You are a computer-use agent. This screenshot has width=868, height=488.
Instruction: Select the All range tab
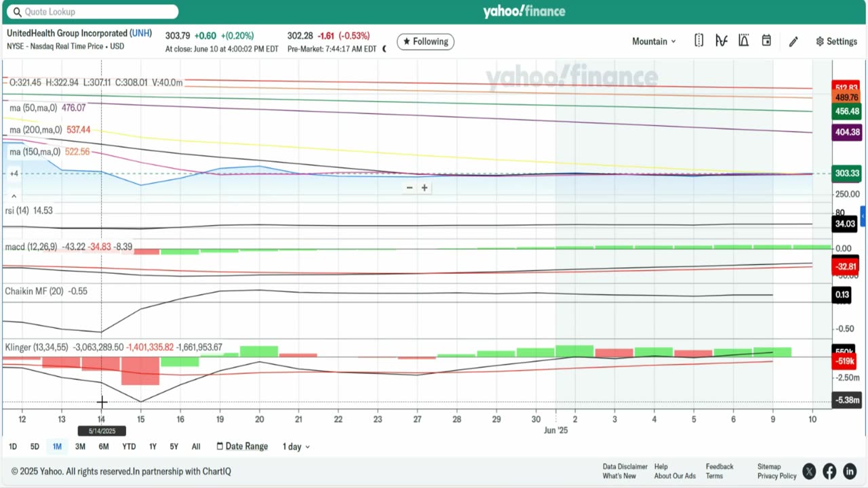[196, 447]
